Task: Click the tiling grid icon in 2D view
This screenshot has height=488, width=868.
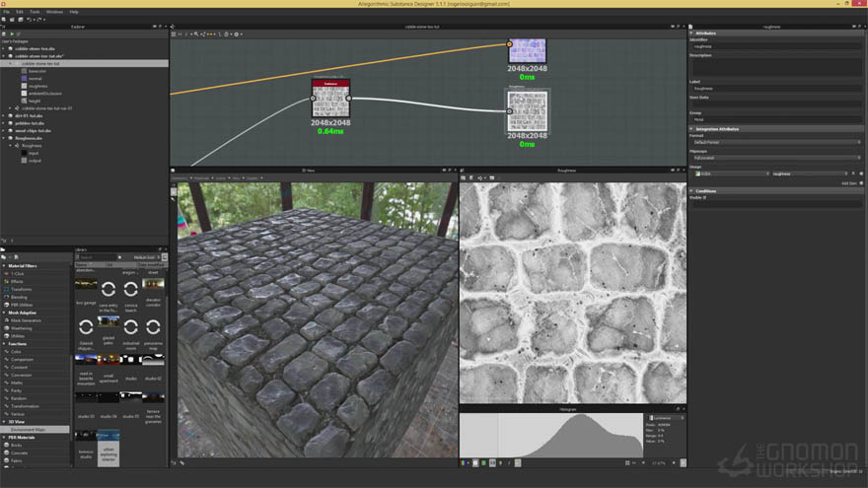Action: click(627, 463)
